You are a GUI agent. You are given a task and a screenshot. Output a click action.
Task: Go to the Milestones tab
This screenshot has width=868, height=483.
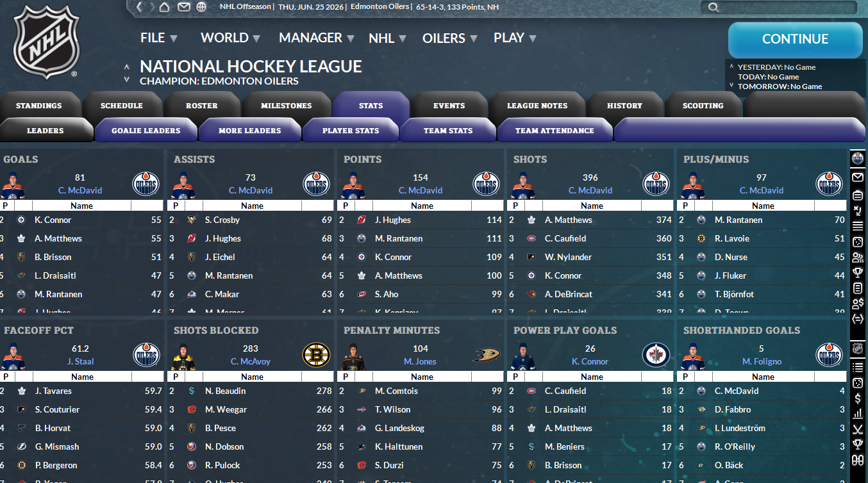(287, 106)
